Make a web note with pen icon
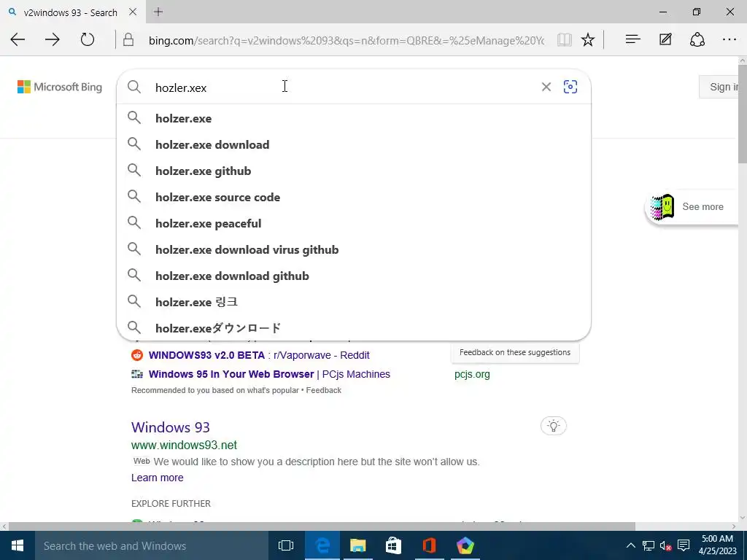 [665, 39]
